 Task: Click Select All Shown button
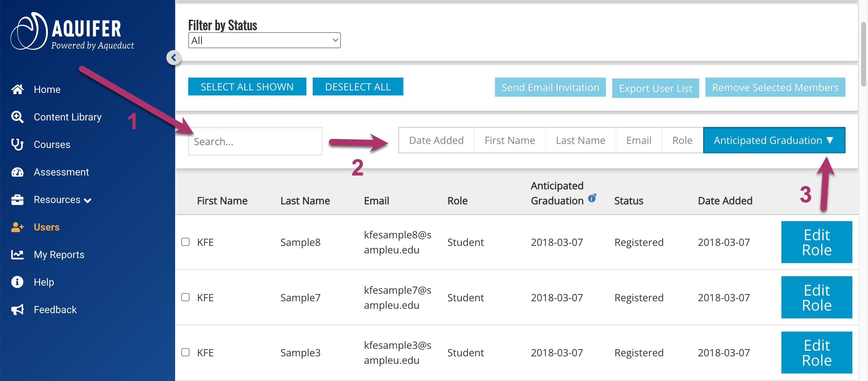click(x=247, y=88)
